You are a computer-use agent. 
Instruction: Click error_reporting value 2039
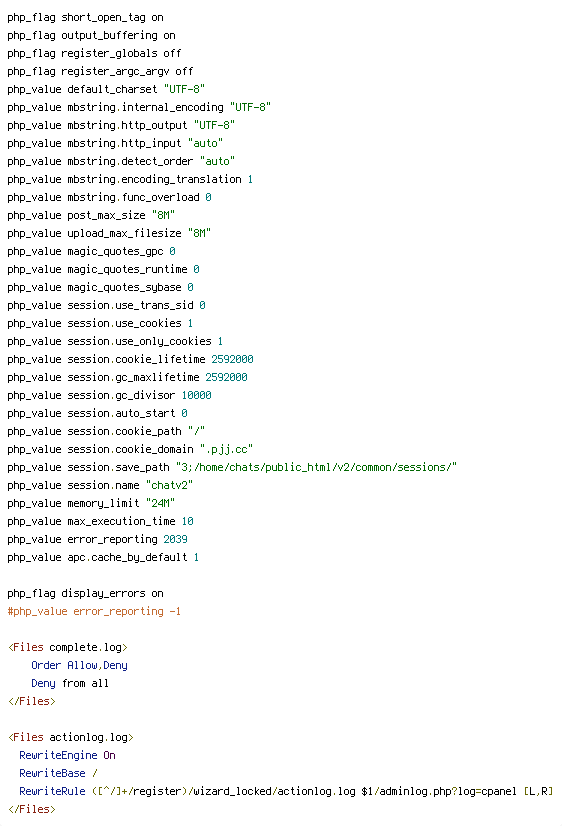pos(175,539)
